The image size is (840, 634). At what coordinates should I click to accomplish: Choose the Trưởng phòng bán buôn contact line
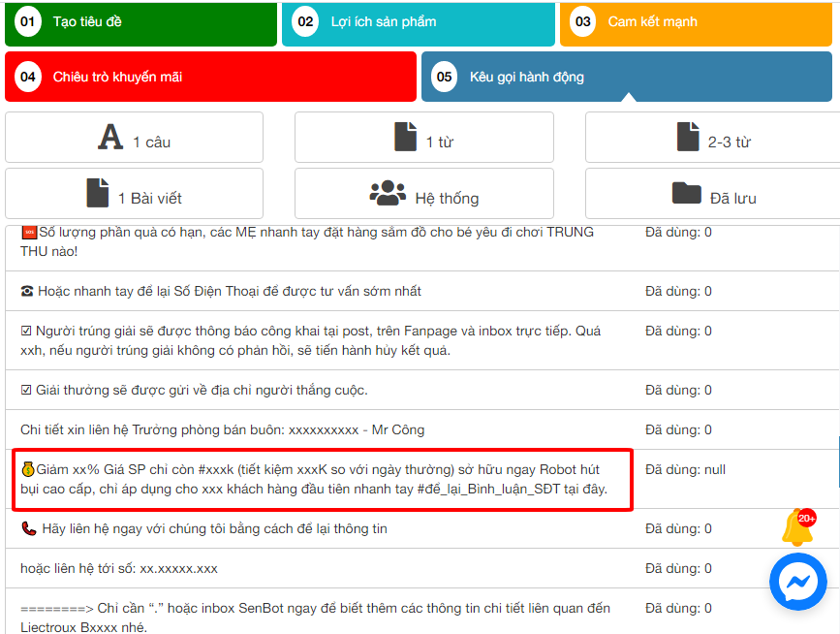tap(223, 429)
